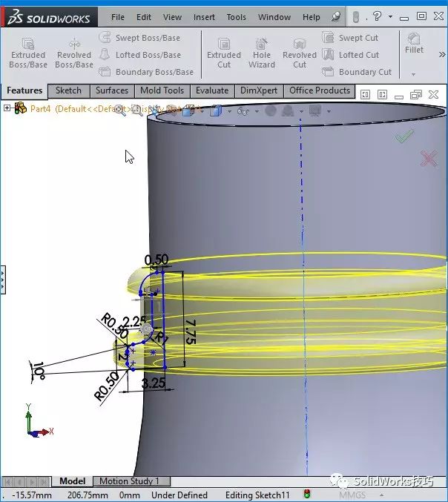Select the Revolved Boss/Base tool
Screen dimensions: 448x502
(74, 53)
